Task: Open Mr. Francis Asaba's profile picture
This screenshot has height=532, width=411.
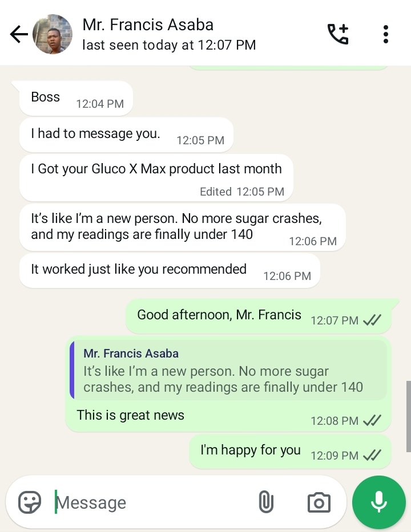Action: click(53, 34)
